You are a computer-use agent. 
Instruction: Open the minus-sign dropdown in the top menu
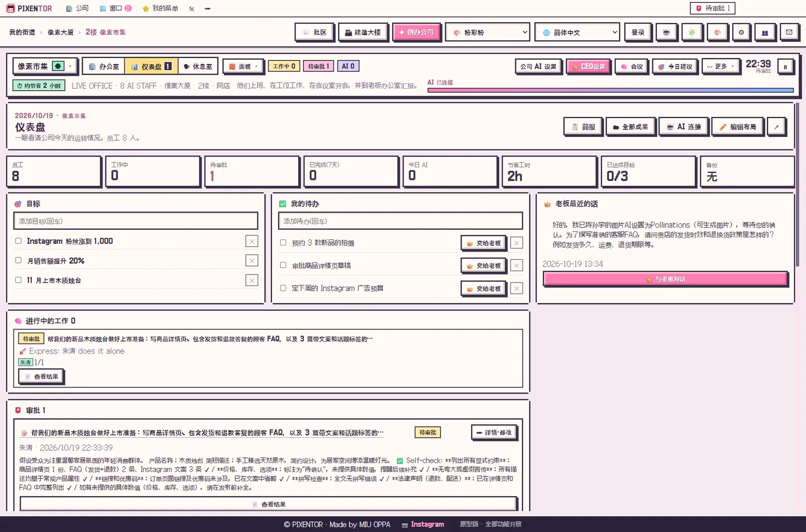coord(208,9)
